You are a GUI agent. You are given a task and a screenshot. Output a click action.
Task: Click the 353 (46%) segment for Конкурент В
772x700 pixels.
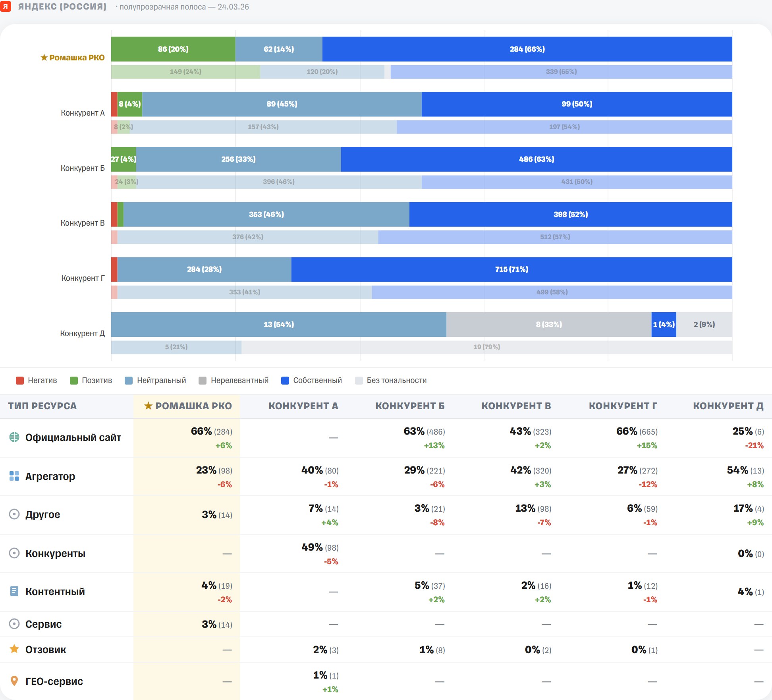point(266,215)
